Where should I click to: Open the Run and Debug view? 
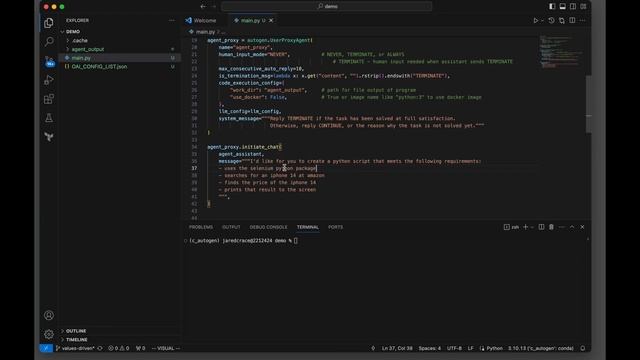click(x=49, y=80)
